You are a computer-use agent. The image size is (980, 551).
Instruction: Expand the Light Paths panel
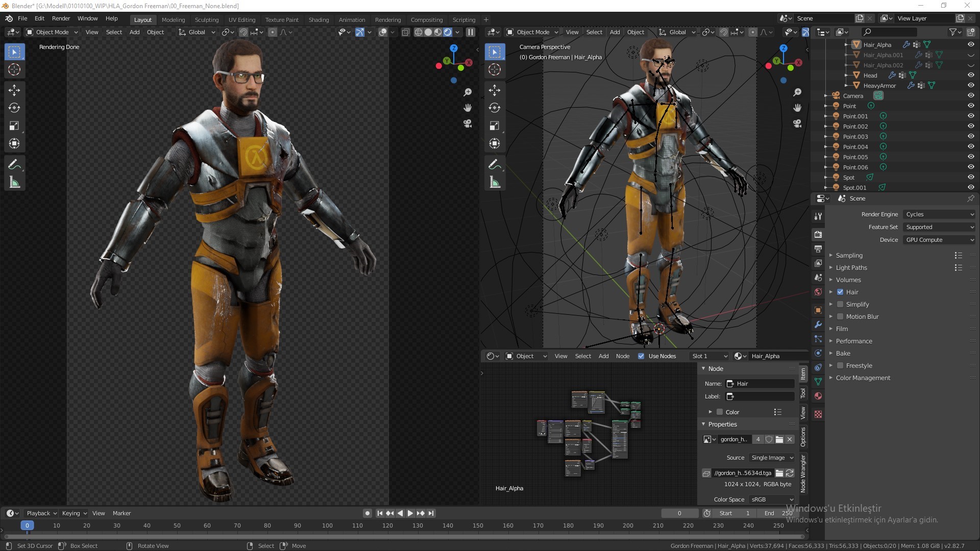click(851, 267)
